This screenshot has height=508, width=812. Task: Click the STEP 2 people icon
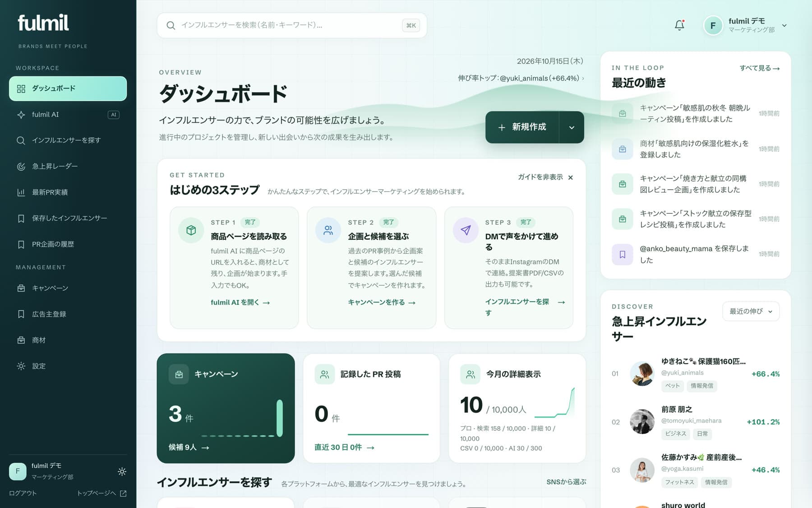(x=328, y=230)
